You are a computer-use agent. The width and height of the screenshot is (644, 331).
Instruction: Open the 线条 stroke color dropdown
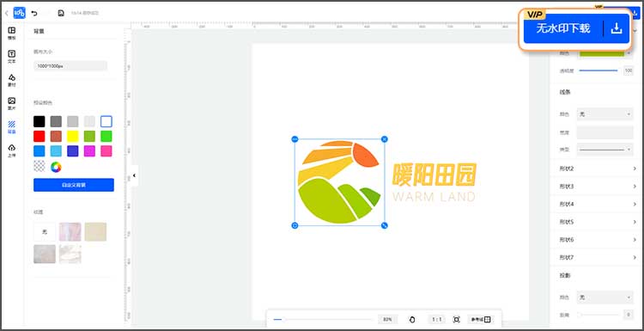click(605, 114)
